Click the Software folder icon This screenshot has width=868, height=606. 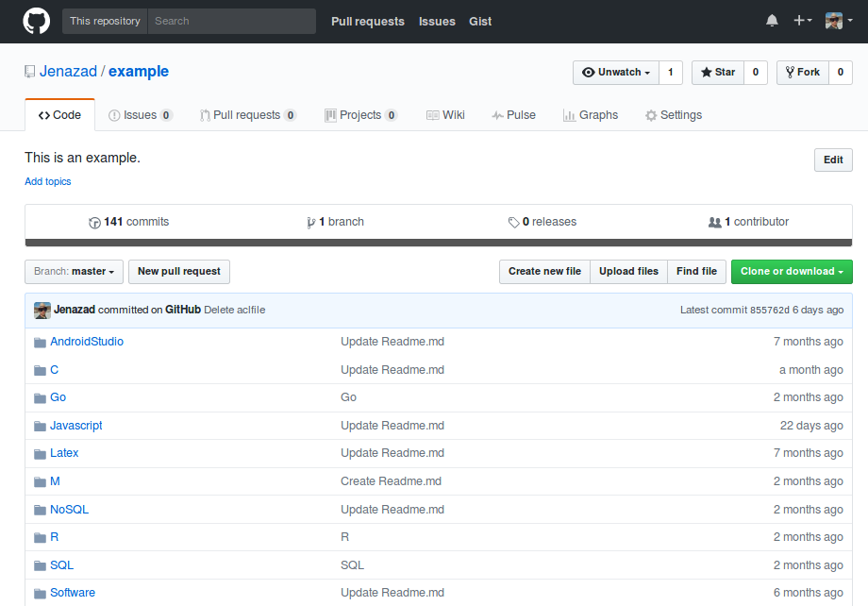tap(40, 594)
